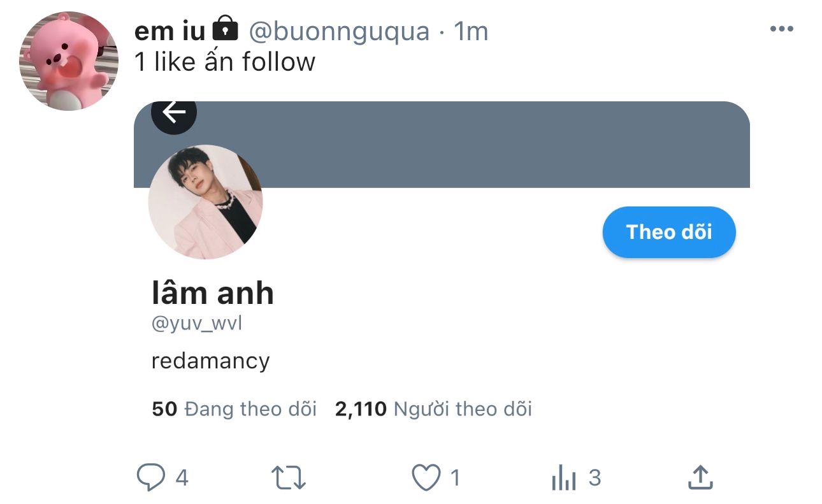822x504 pixels.
Task: Share the tweet via the upload icon
Action: (700, 477)
